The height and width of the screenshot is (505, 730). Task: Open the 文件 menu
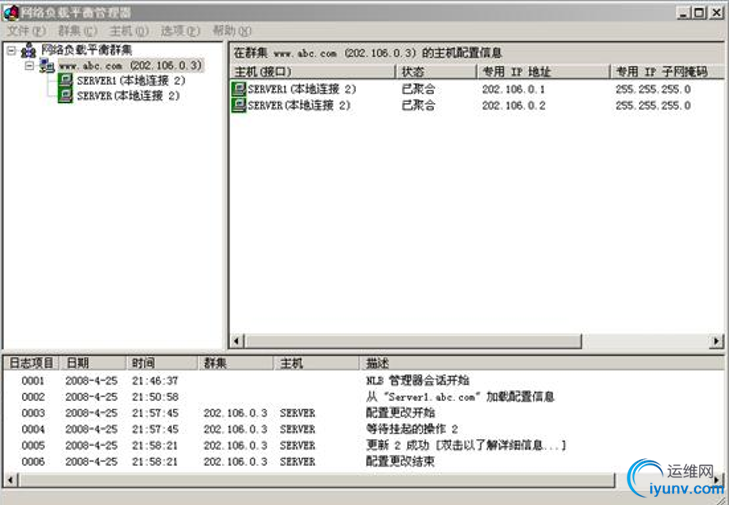coord(26,31)
